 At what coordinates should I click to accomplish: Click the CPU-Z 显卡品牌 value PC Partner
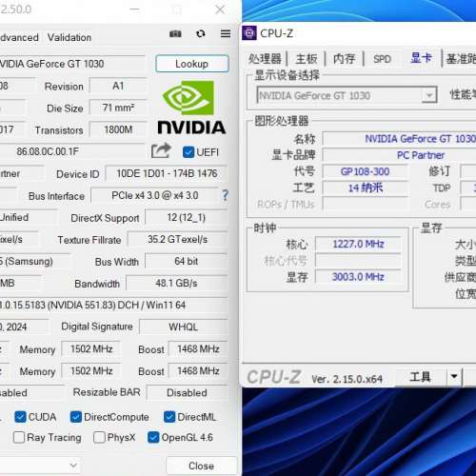pos(400,155)
